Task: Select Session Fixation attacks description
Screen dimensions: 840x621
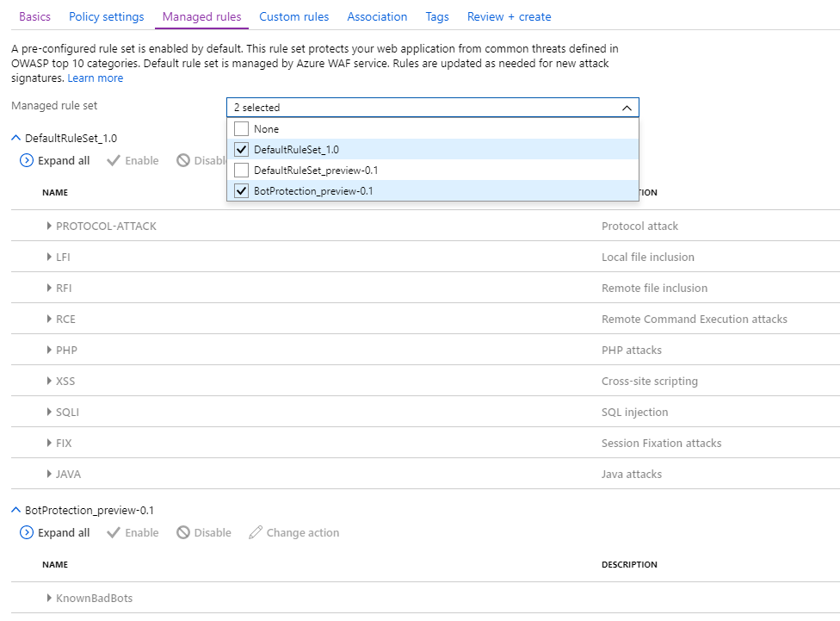Action: (661, 444)
